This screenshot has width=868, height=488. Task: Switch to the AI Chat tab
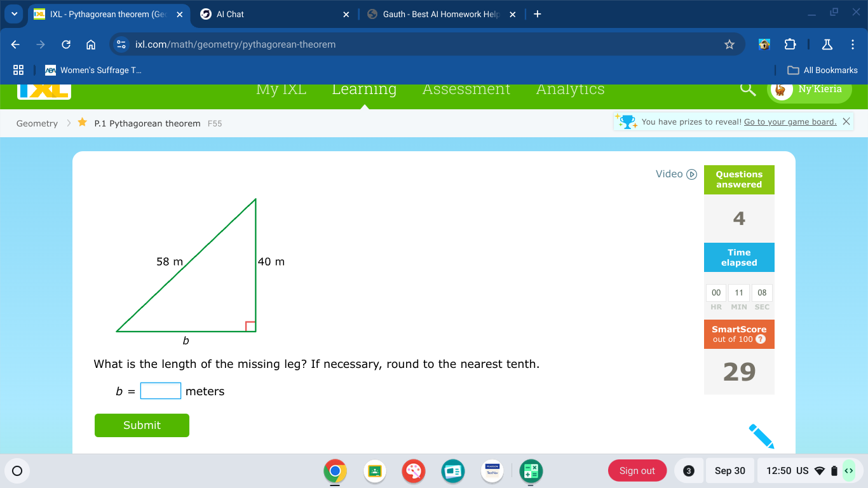click(273, 14)
